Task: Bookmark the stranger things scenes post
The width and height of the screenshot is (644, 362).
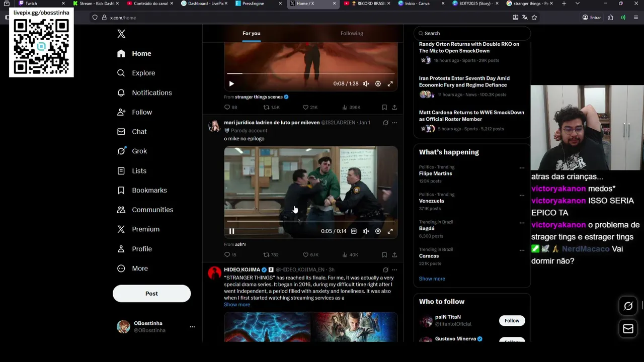Action: tap(384, 107)
